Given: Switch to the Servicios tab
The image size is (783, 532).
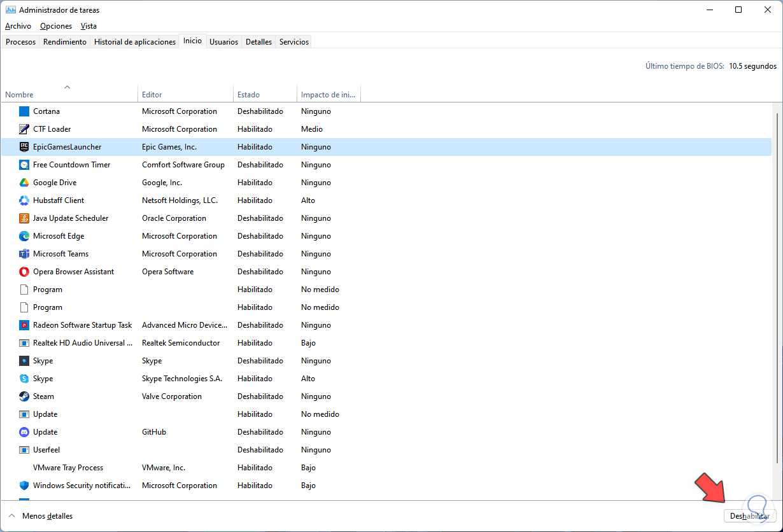Looking at the screenshot, I should (294, 42).
